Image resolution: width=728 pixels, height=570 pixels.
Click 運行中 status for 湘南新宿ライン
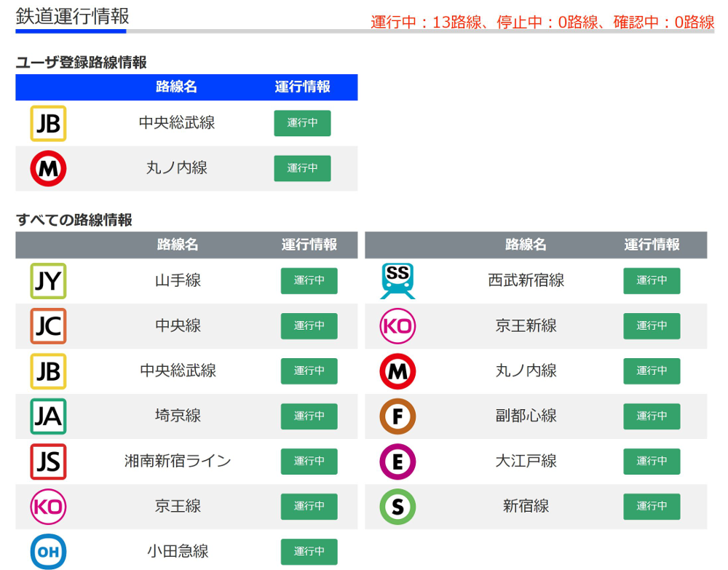tap(309, 461)
